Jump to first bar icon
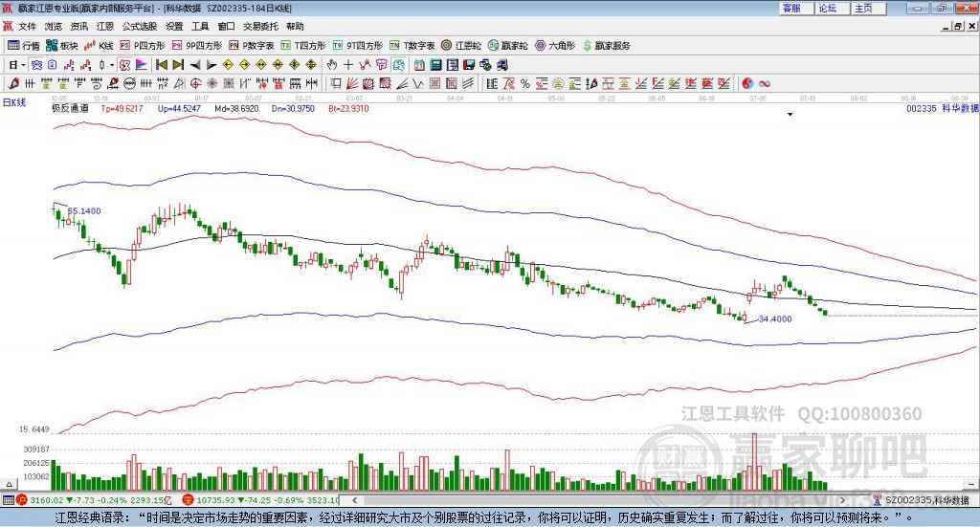 coord(161,65)
